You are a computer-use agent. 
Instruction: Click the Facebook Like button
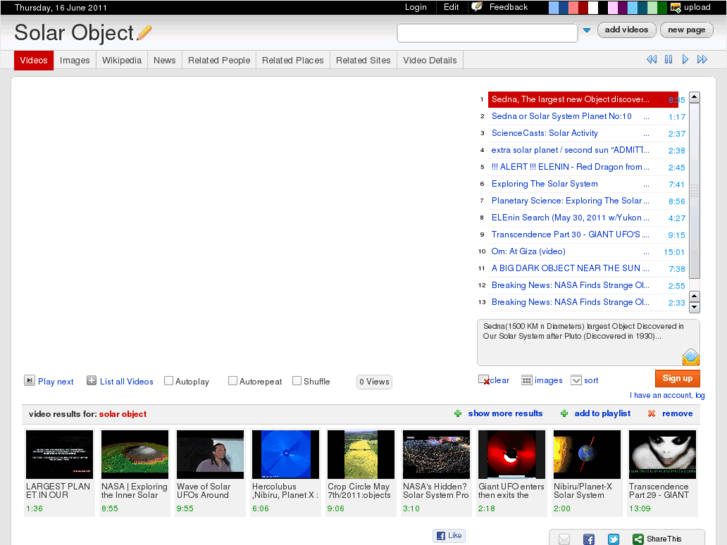pos(449,535)
